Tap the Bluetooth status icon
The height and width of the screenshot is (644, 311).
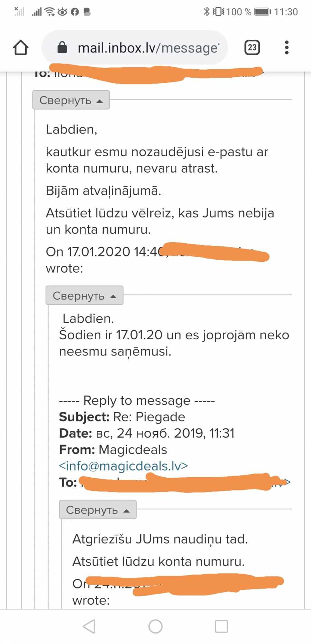click(206, 12)
